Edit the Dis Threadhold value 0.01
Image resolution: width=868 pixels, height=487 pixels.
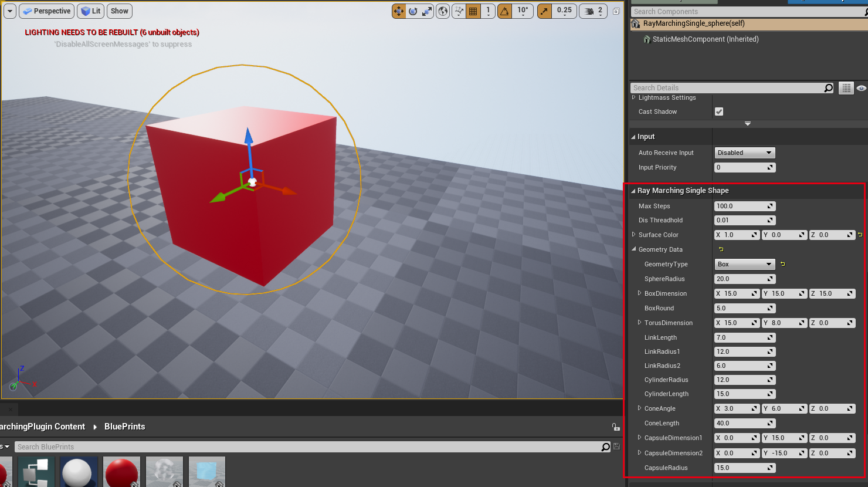(x=745, y=220)
